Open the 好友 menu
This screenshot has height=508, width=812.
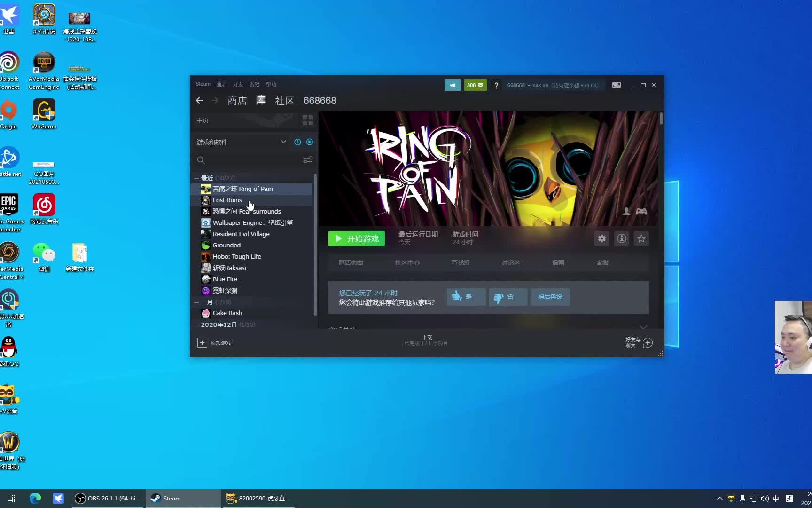(x=238, y=84)
